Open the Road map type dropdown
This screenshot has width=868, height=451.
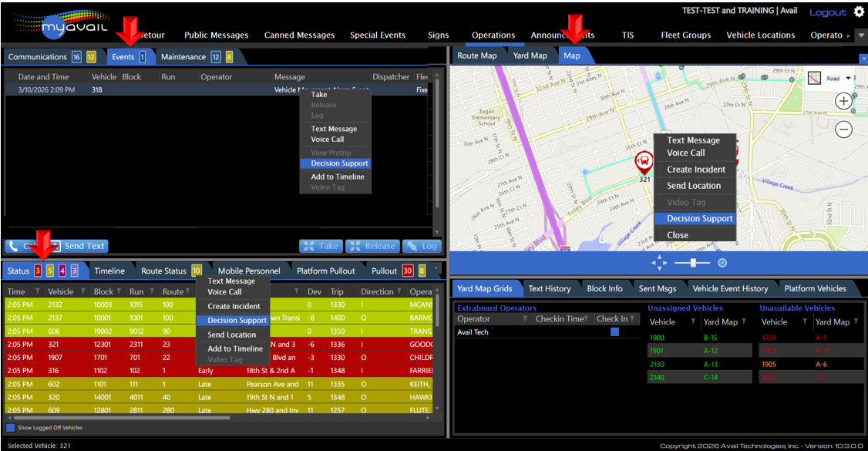point(848,79)
